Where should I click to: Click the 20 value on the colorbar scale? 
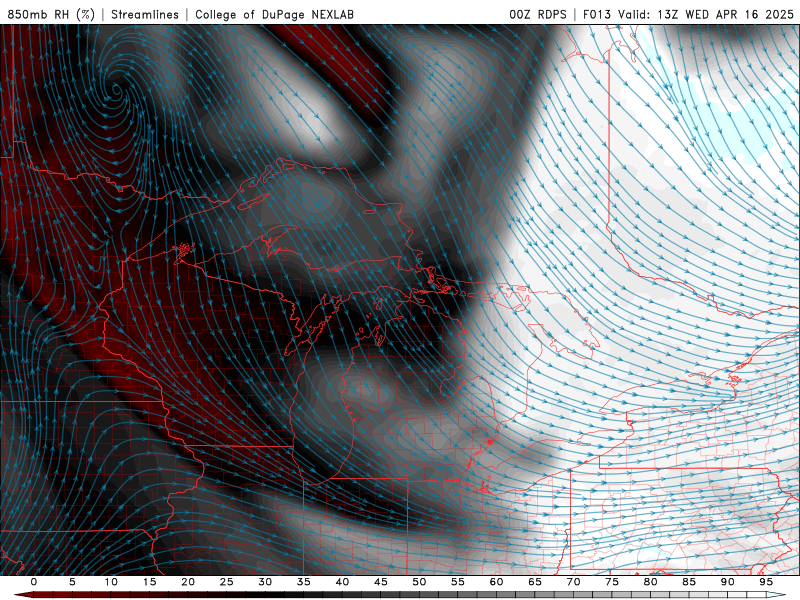pyautogui.click(x=188, y=582)
